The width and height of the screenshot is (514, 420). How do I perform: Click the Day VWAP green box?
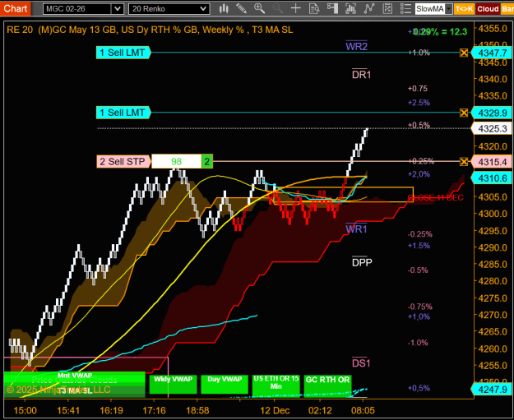pyautogui.click(x=225, y=385)
